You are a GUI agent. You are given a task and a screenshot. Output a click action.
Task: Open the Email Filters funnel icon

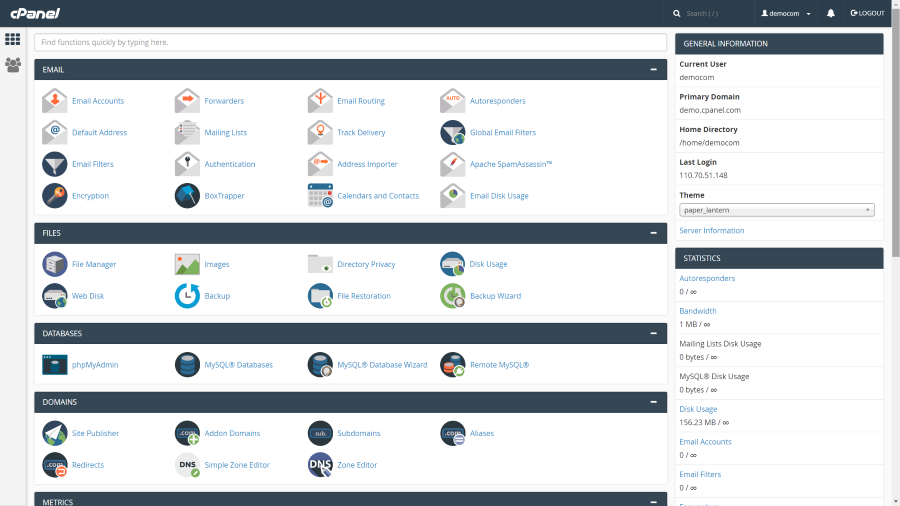[55, 164]
